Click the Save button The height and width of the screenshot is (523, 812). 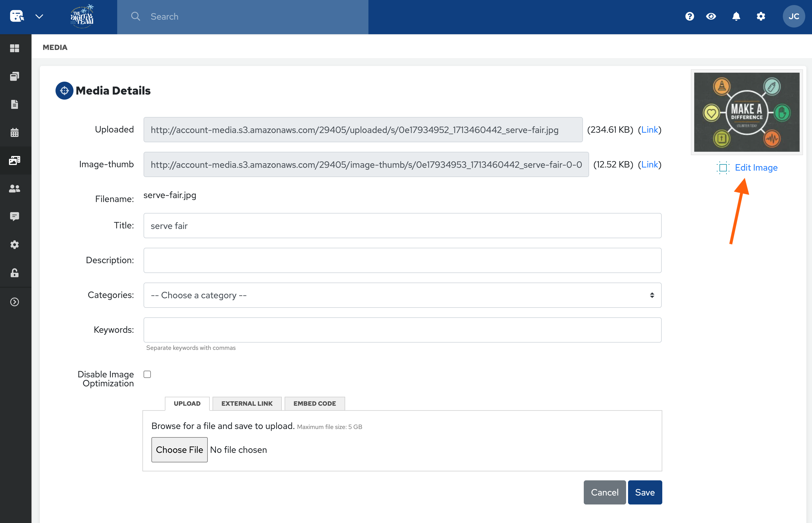point(644,492)
